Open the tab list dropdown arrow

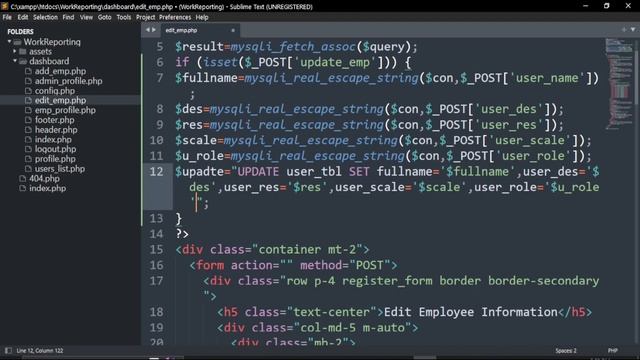(633, 29)
